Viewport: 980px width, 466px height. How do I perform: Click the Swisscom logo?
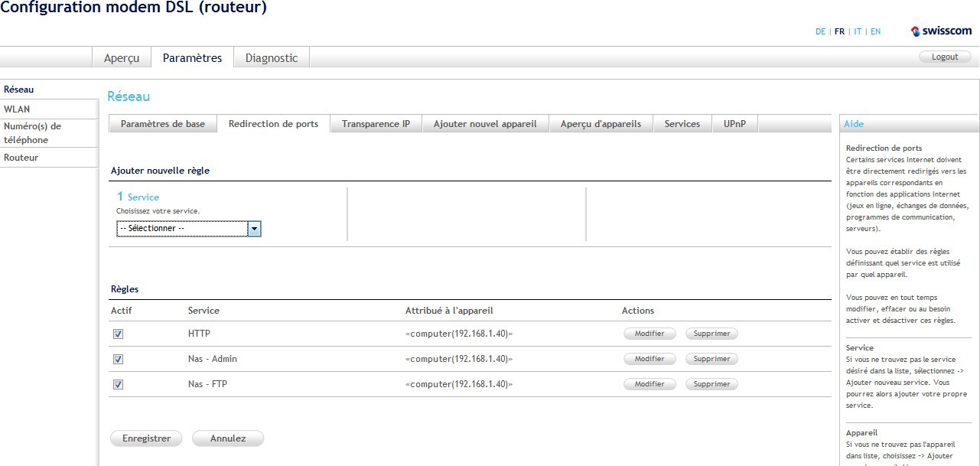940,31
